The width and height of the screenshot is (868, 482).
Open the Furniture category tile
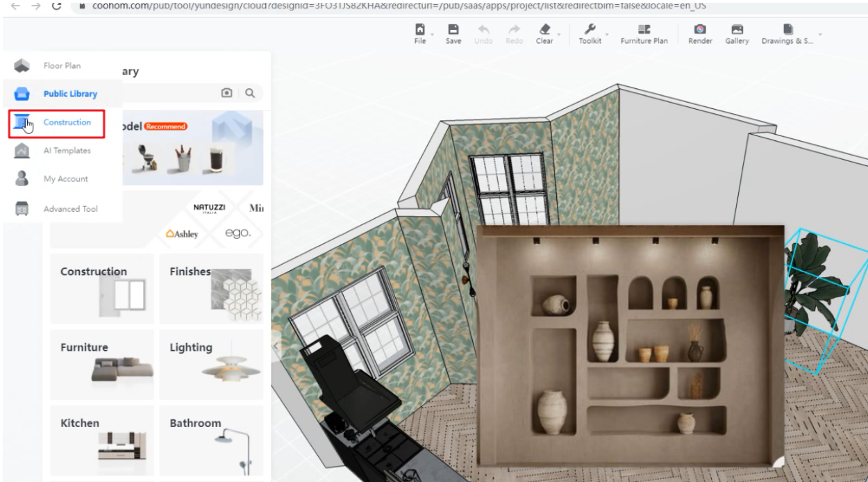coord(102,364)
